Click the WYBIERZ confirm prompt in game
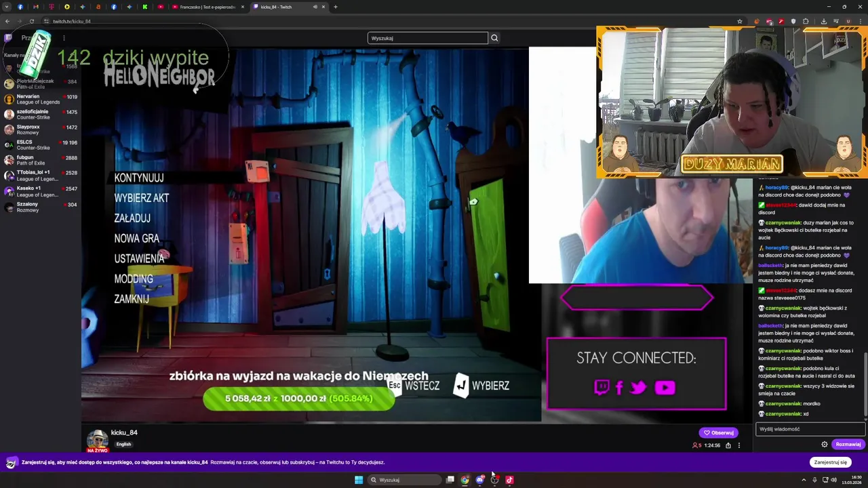The image size is (868, 488). click(x=481, y=386)
